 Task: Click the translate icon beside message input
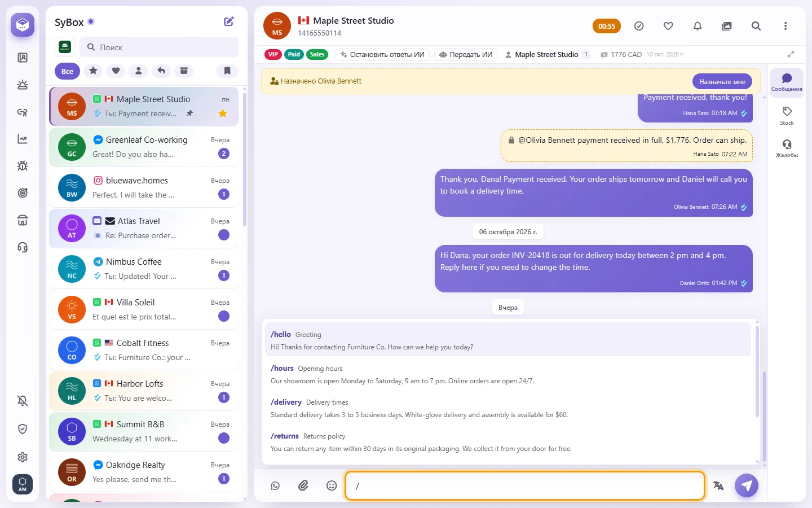(718, 485)
